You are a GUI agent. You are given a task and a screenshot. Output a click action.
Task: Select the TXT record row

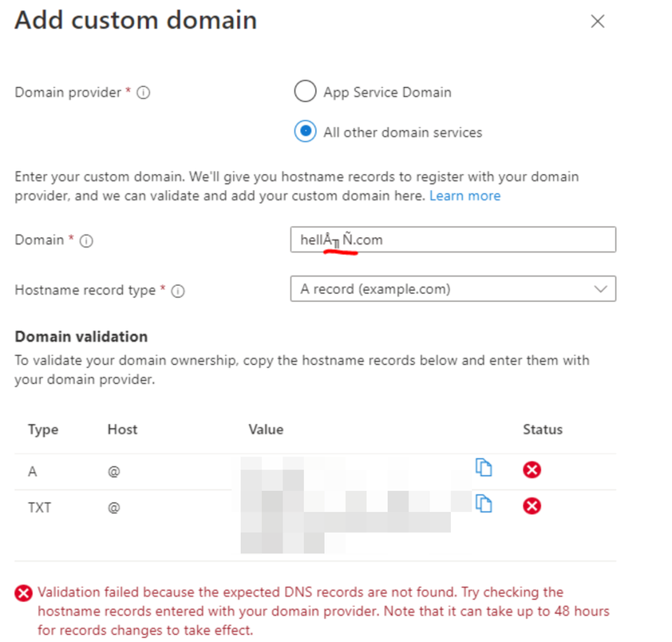[x=40, y=507]
